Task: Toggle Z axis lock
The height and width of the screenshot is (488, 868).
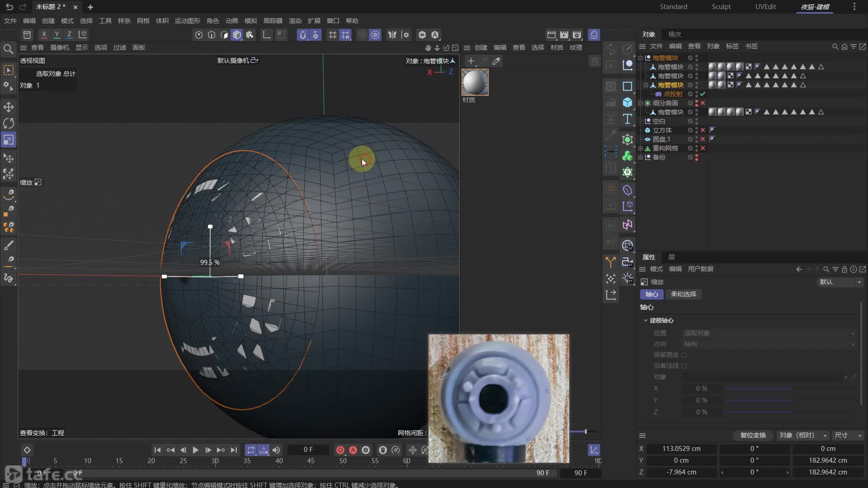Action: click(x=69, y=34)
